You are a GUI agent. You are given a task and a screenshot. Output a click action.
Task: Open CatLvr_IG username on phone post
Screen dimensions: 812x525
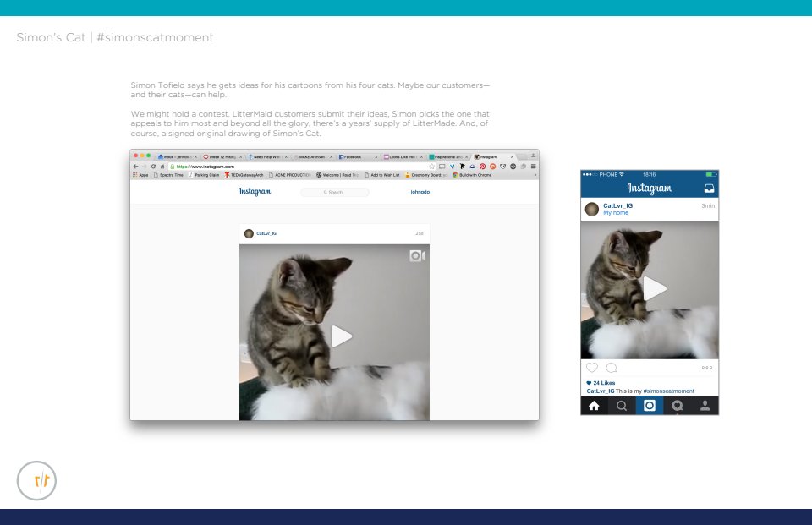click(617, 205)
